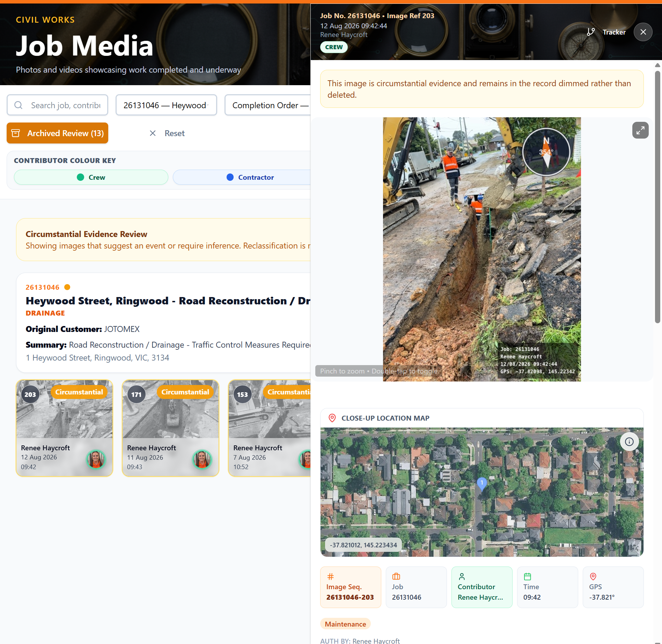The height and width of the screenshot is (644, 662).
Task: Open thumbnail 153 from 7 Aug 2026
Action: point(269,428)
